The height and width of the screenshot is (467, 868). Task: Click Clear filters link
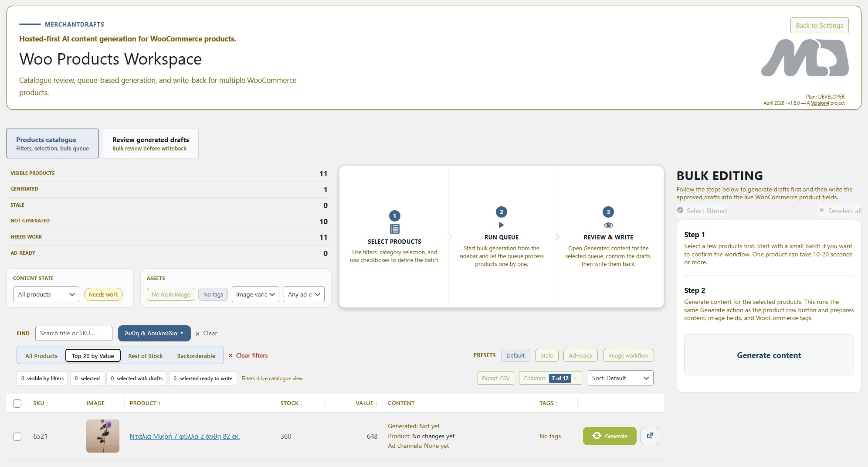248,355
